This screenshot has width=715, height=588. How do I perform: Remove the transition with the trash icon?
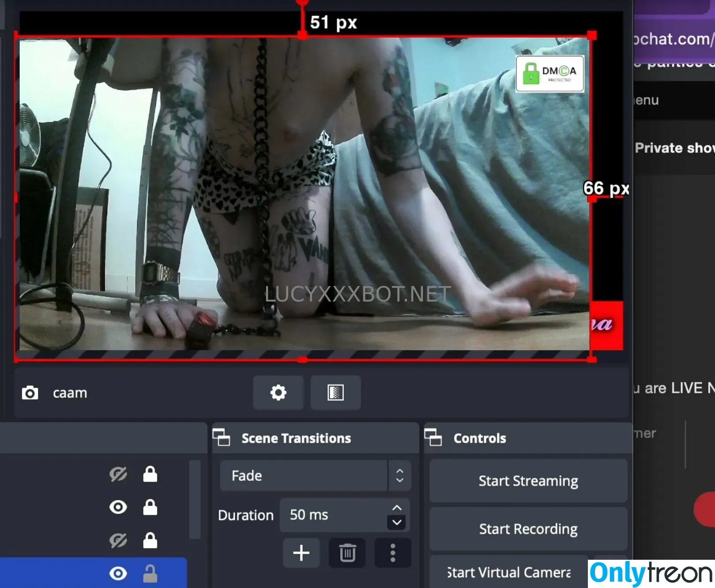pos(347,553)
